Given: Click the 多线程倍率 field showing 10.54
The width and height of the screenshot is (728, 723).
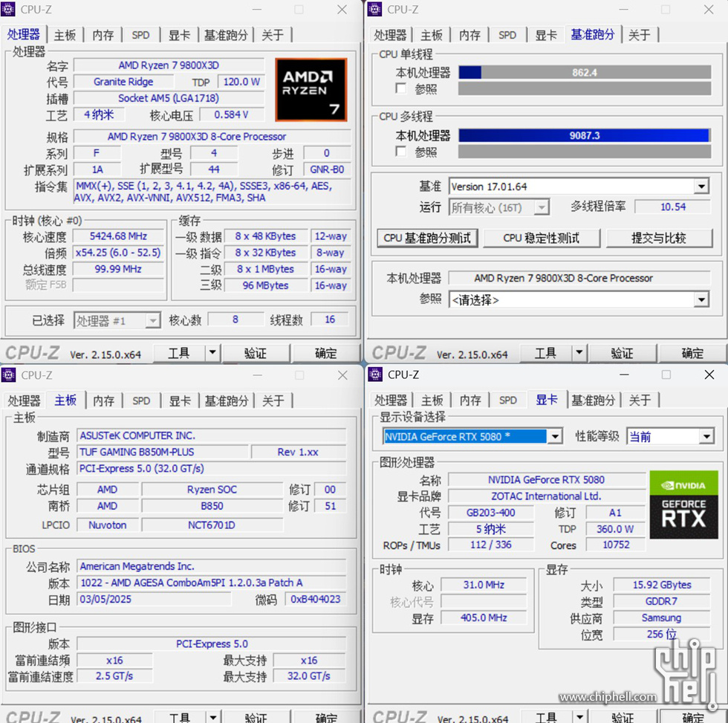Looking at the screenshot, I should (x=672, y=207).
